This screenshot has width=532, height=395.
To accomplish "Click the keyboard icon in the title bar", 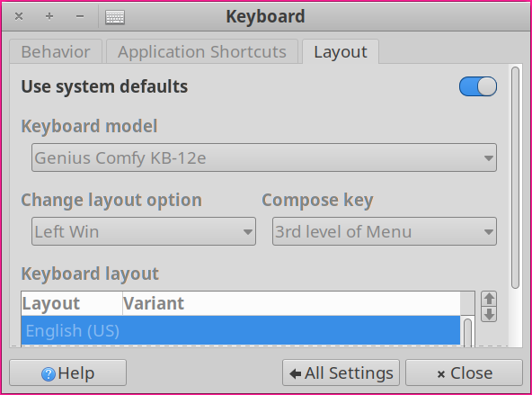I will pyautogui.click(x=115, y=17).
